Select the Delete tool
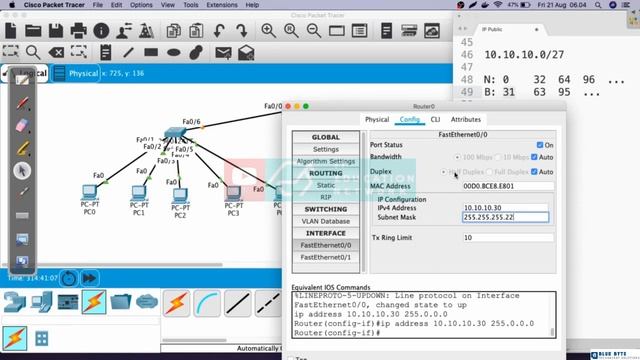 [56, 52]
